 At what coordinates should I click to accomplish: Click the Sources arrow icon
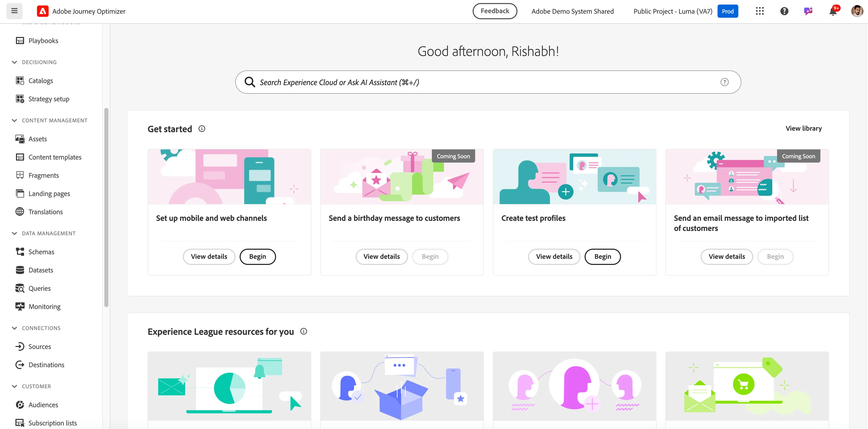click(x=20, y=346)
